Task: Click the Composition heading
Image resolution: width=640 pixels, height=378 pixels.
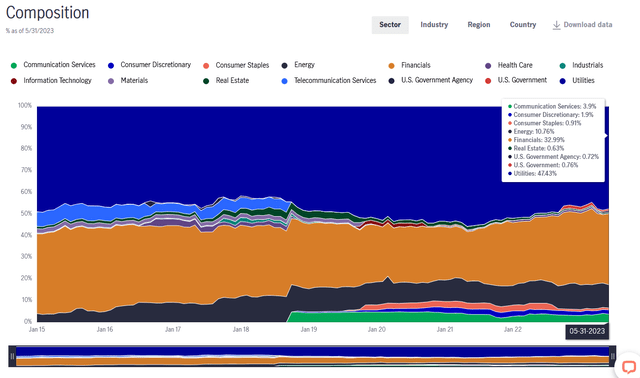Action: [x=47, y=13]
